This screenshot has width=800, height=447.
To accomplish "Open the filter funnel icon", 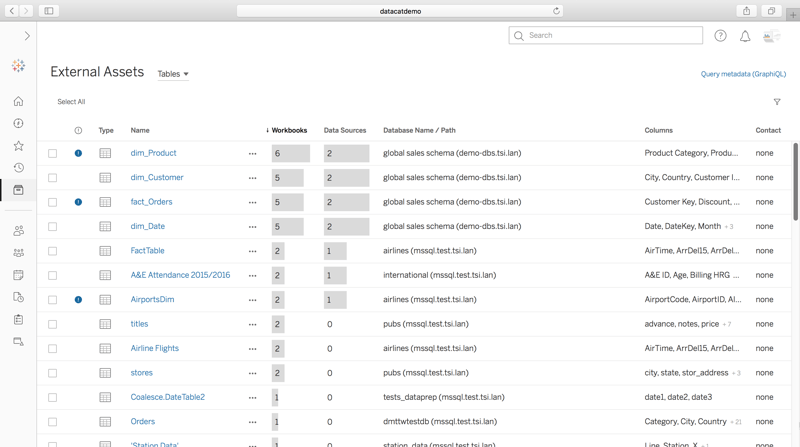I will click(777, 102).
